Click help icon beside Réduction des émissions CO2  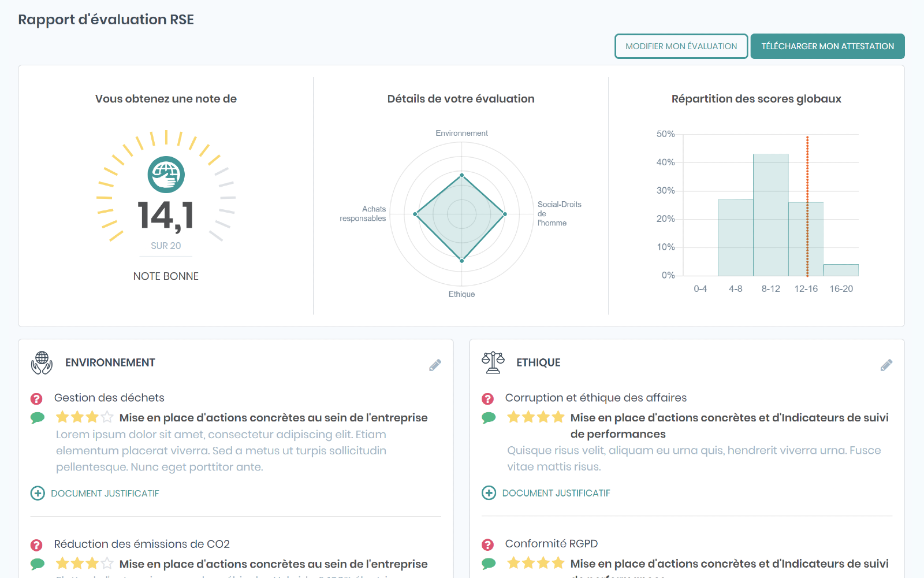pyautogui.click(x=36, y=545)
